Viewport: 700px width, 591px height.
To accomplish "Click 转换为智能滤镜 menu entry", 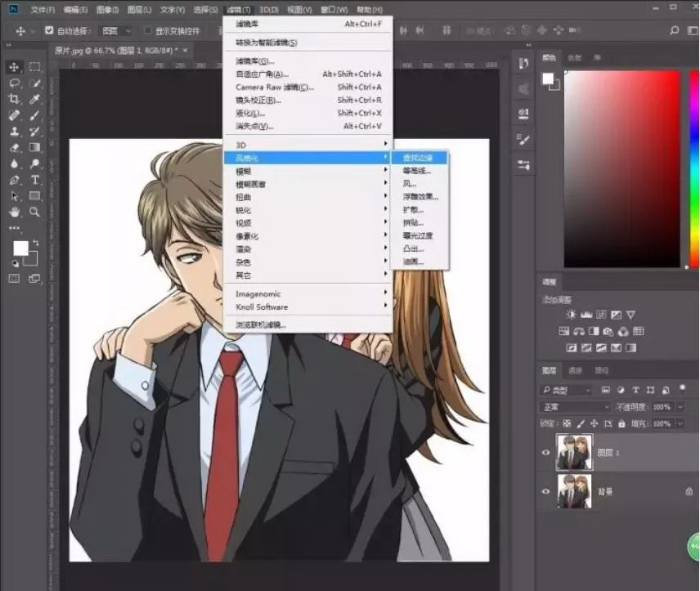I will 267,43.
